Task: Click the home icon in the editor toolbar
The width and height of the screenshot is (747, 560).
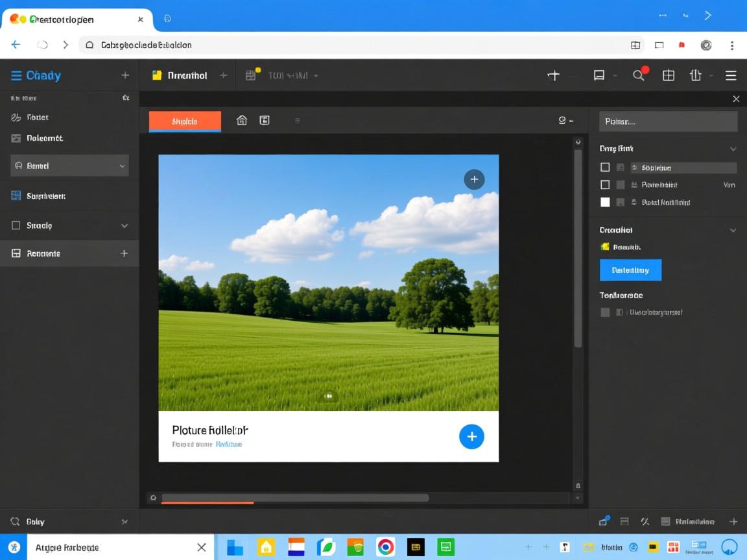Action: point(242,121)
